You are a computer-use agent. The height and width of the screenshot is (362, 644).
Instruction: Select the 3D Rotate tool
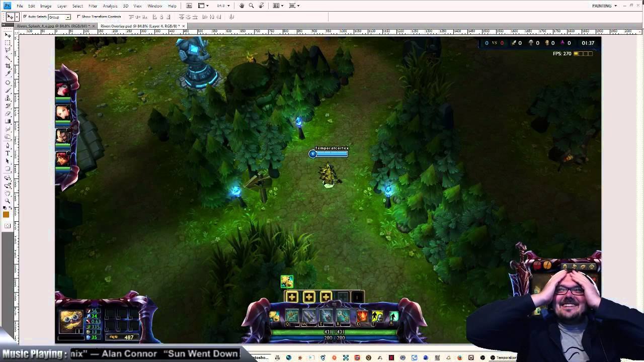click(x=8, y=178)
